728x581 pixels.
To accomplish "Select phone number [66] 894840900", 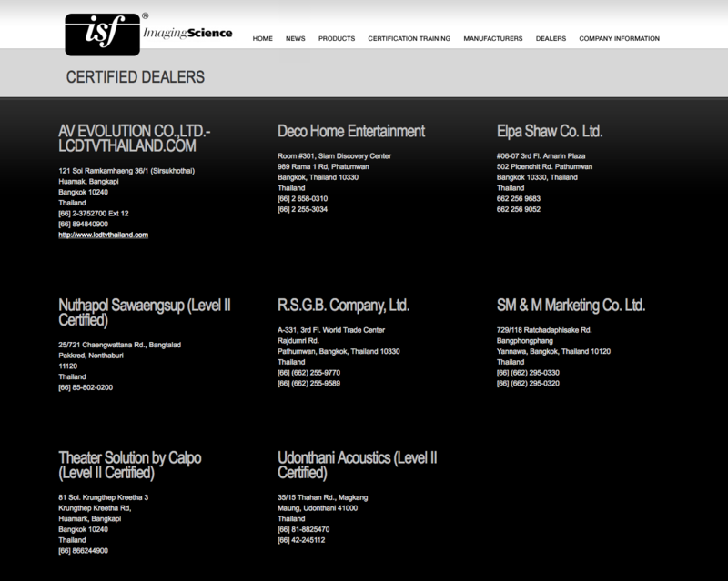I will point(83,225).
